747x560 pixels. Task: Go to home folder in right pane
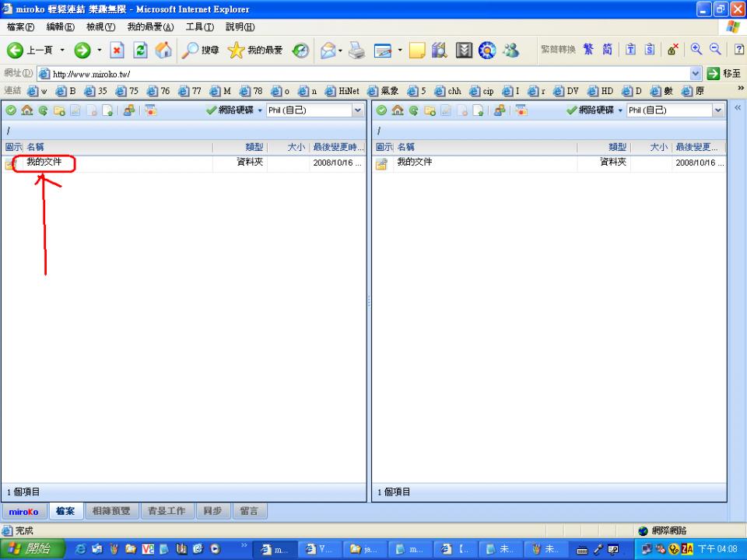pyautogui.click(x=398, y=110)
